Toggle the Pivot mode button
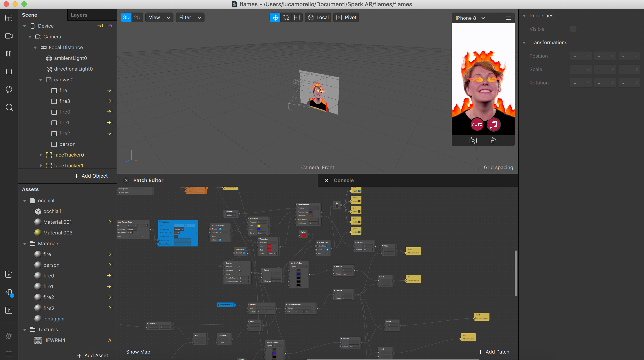Screen dimensions: 644x360 [x=346, y=17]
